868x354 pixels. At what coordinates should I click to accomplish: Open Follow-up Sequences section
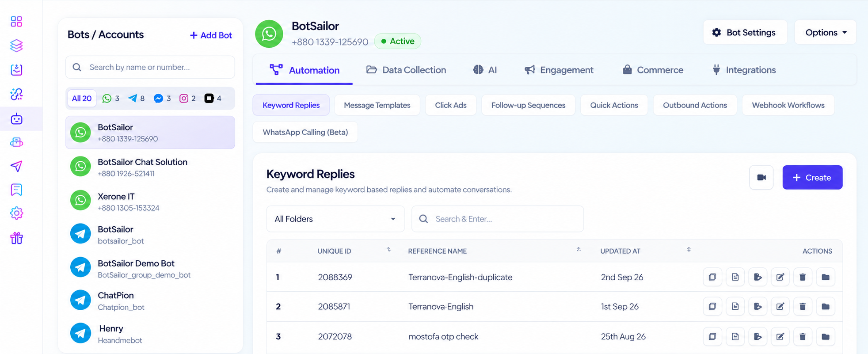(x=528, y=105)
